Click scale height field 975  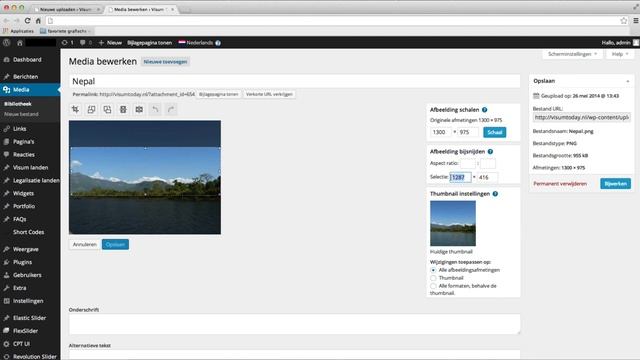(x=468, y=132)
